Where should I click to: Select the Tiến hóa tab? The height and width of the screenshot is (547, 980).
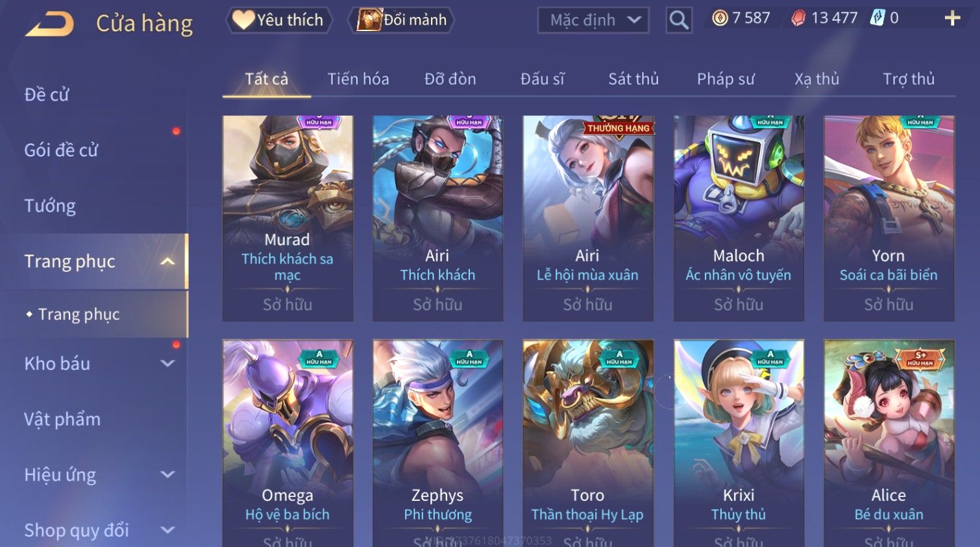click(x=358, y=79)
